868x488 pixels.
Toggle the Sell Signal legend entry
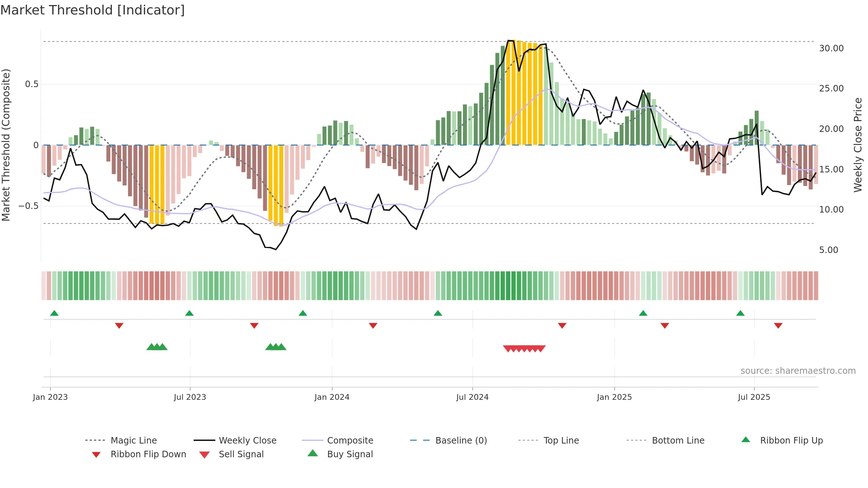(231, 454)
